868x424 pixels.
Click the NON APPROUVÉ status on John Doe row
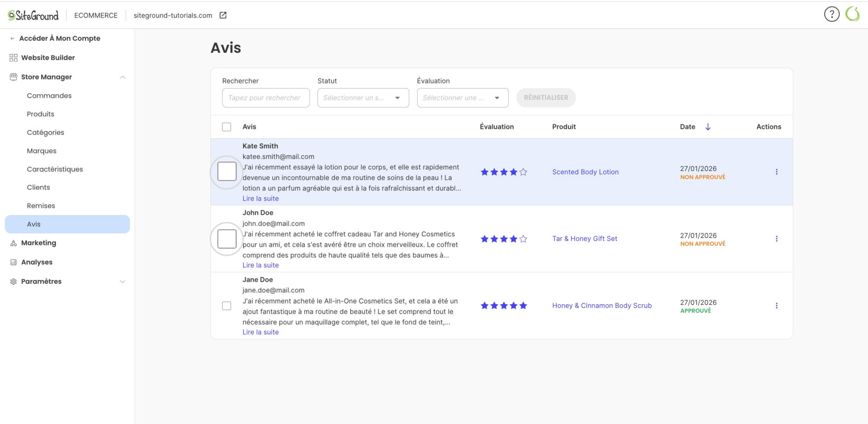click(702, 244)
